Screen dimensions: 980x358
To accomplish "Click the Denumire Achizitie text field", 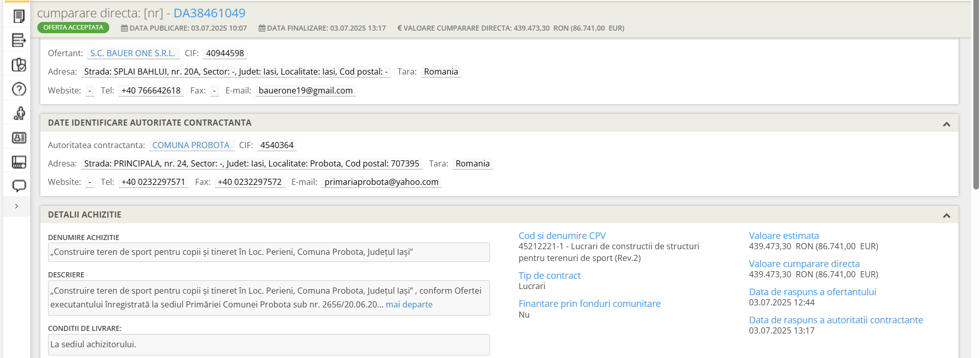I will click(x=269, y=252).
